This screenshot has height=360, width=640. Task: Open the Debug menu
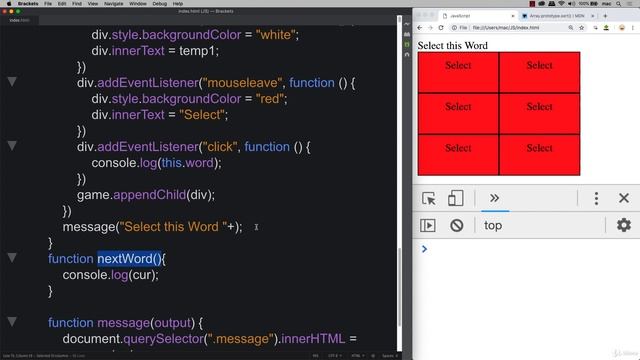tap(160, 4)
